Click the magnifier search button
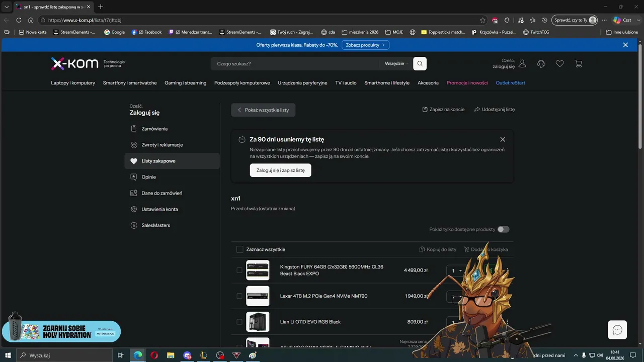 coord(420,64)
